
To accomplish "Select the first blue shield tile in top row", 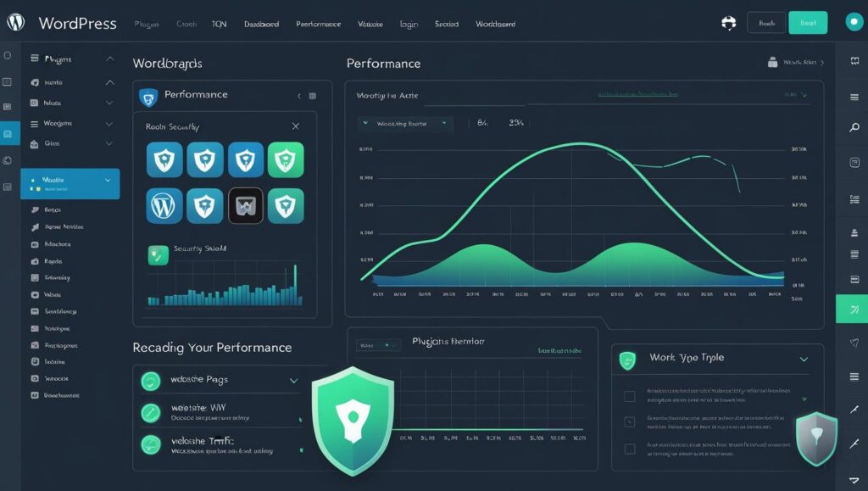I will (164, 159).
